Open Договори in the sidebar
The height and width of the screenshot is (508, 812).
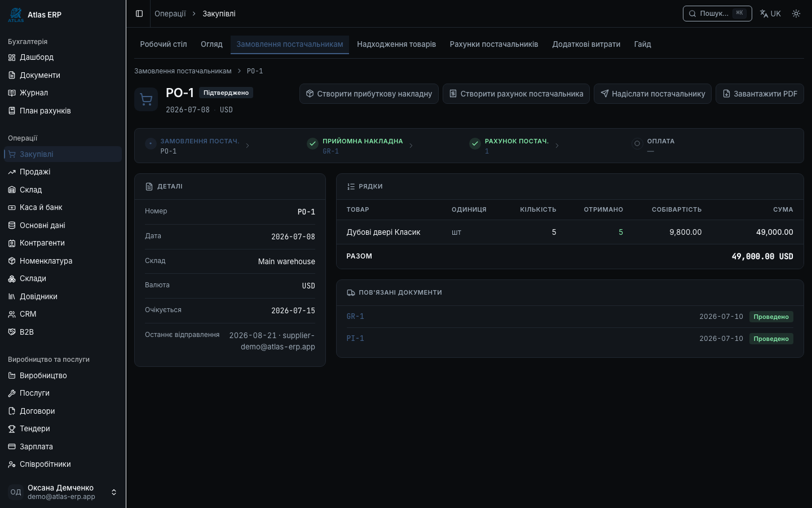point(63,411)
